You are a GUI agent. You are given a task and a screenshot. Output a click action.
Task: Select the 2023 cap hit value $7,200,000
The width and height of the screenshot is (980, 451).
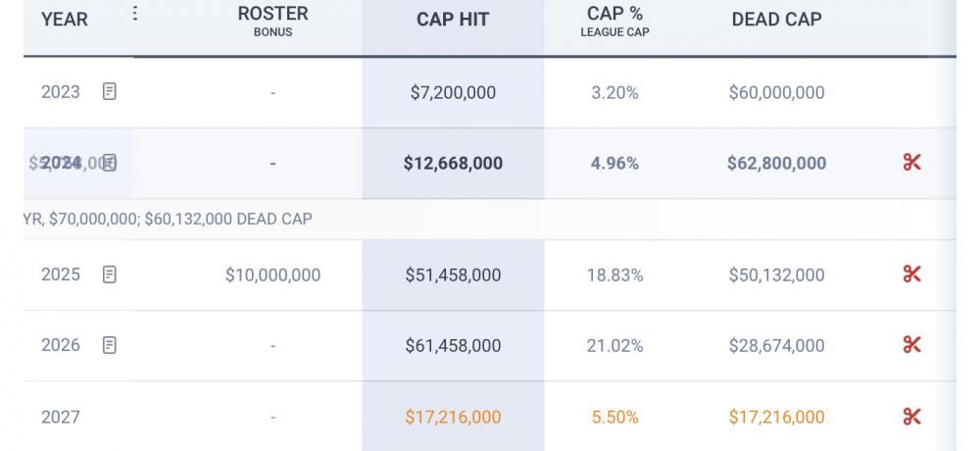[x=453, y=92]
